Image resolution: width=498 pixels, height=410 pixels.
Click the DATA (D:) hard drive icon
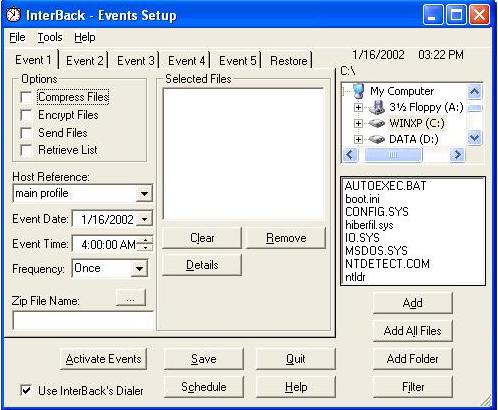coord(377,139)
